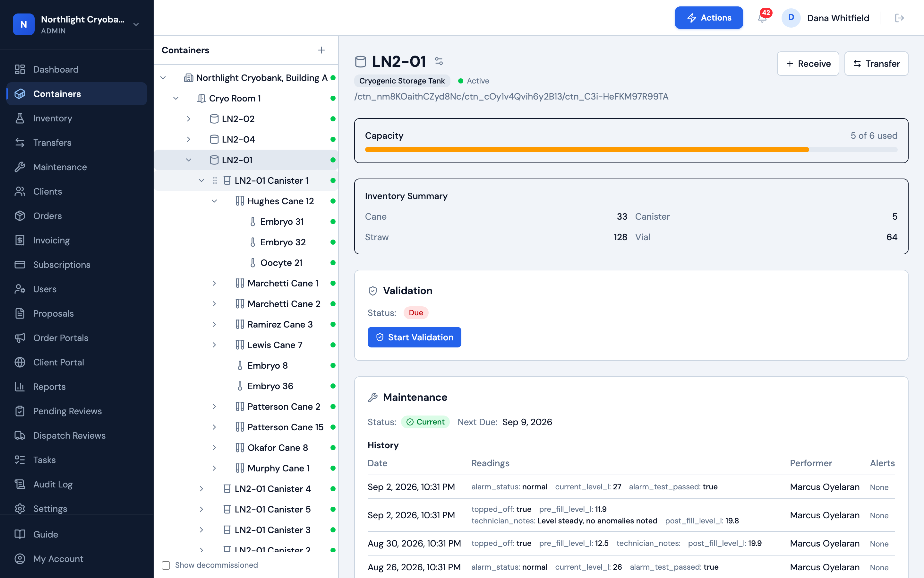Click the Client Portal globe icon
This screenshot has height=578, width=924.
click(x=20, y=363)
